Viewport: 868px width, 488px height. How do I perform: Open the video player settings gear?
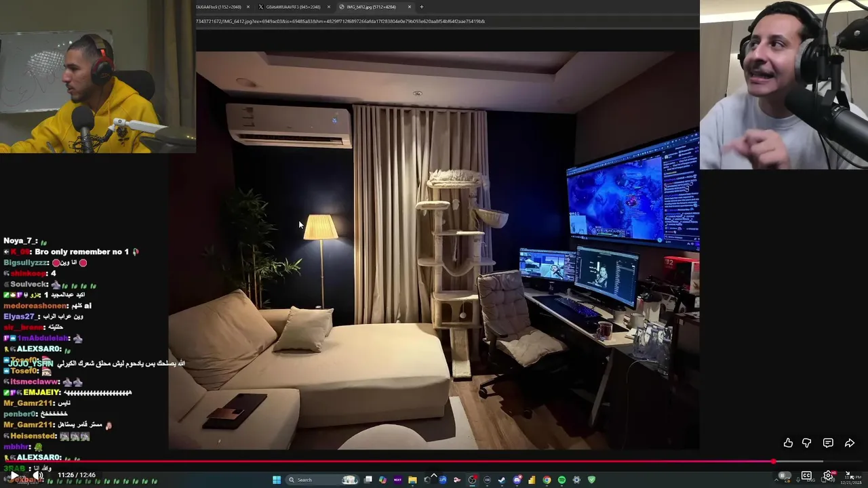point(828,475)
